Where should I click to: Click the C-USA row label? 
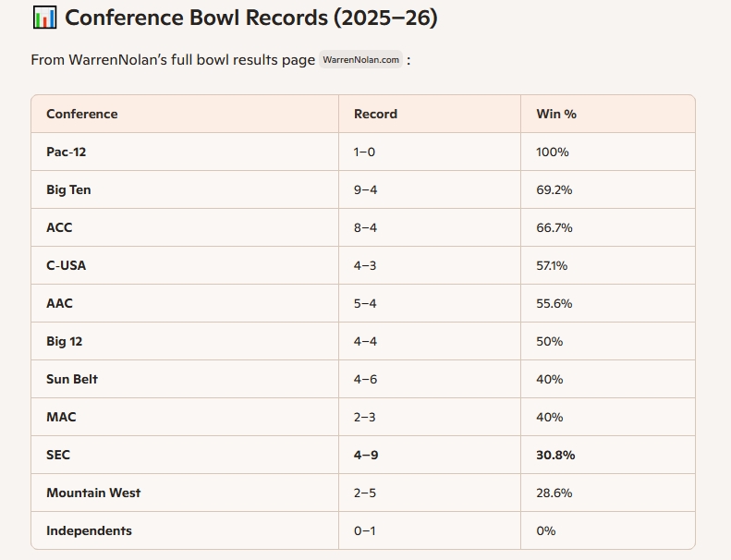[66, 265]
